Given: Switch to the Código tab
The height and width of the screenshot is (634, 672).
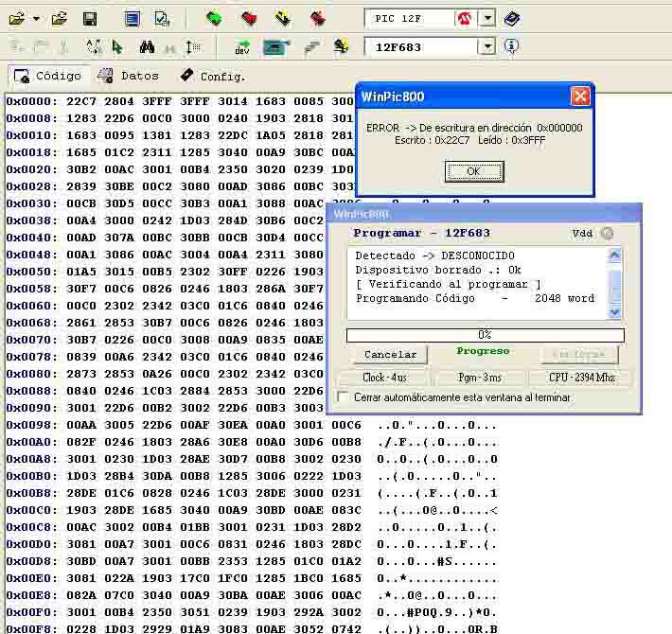Looking at the screenshot, I should 48,77.
